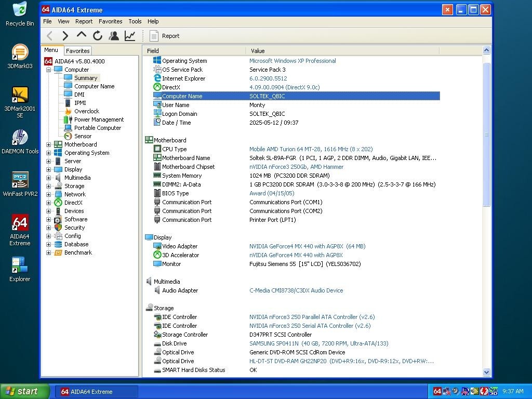Select the Security shield icon in tree
Image resolution: width=532 pixels, height=399 pixels.
point(58,228)
